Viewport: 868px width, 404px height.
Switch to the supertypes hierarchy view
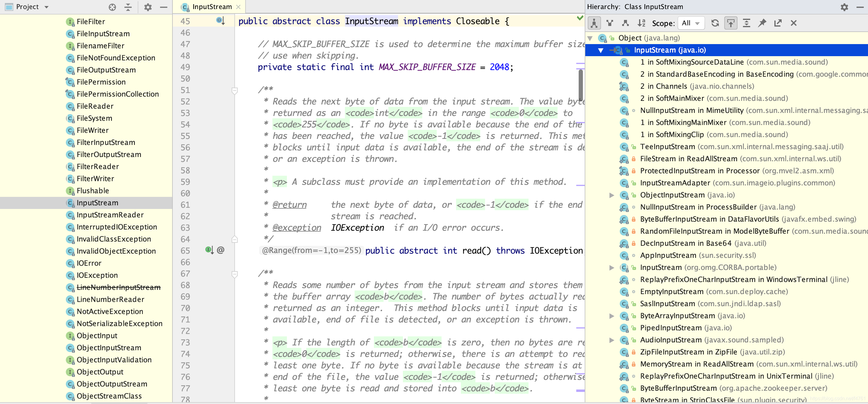tap(609, 23)
